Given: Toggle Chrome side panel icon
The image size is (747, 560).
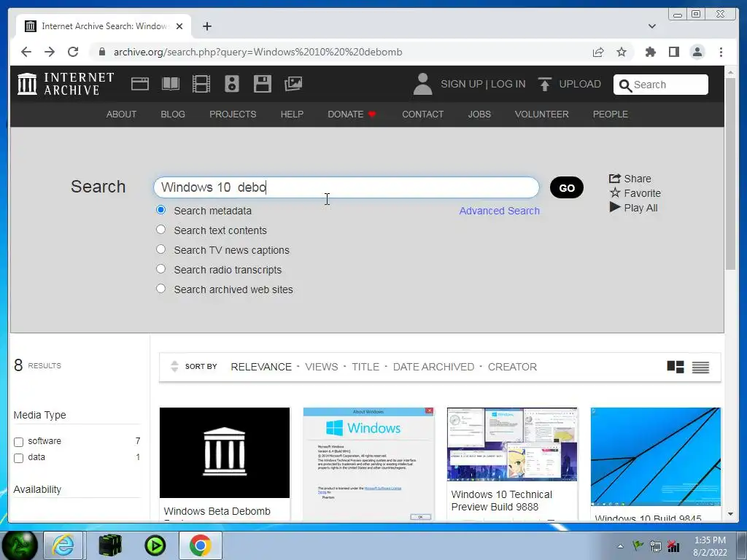Looking at the screenshot, I should coord(673,52).
